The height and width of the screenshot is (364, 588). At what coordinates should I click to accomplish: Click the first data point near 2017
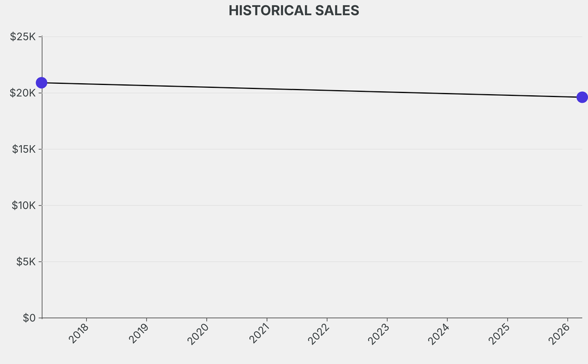[41, 83]
